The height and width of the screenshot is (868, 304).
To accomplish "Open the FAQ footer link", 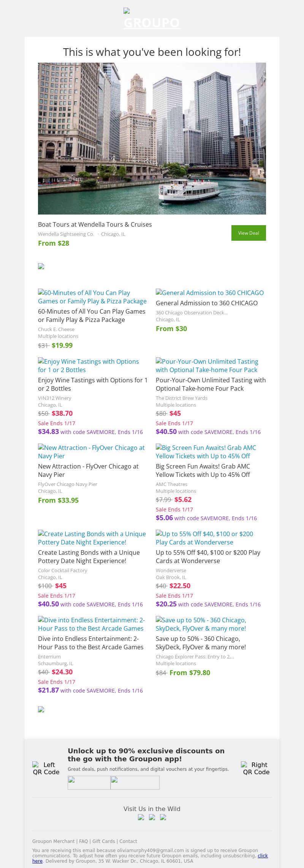I will tap(83, 841).
